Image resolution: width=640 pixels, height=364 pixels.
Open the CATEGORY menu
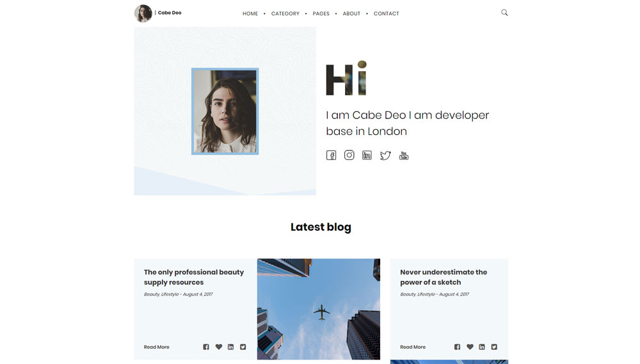[285, 13]
